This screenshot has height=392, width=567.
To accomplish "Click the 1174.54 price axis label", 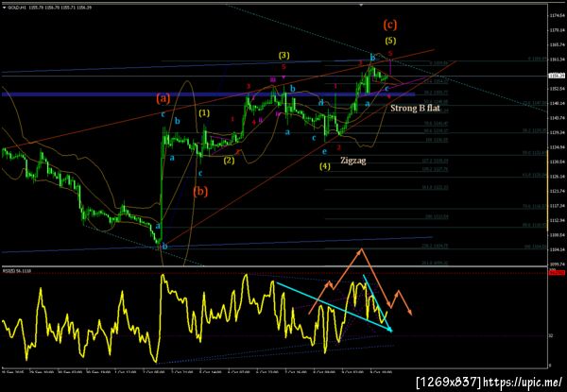I will pyautogui.click(x=558, y=16).
